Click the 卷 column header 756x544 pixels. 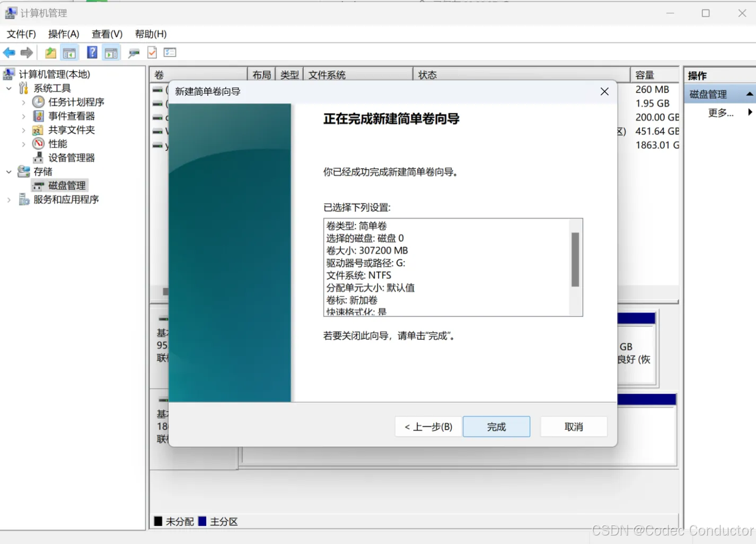199,75
